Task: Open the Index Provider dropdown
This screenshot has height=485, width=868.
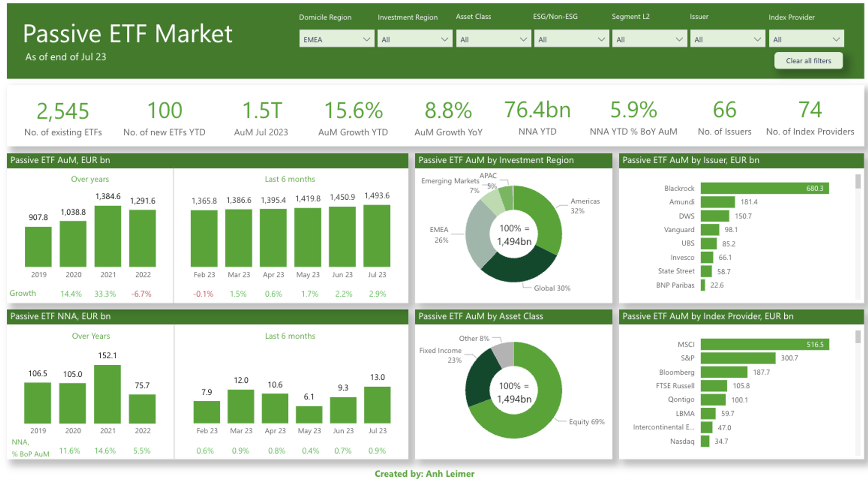Action: (x=806, y=39)
